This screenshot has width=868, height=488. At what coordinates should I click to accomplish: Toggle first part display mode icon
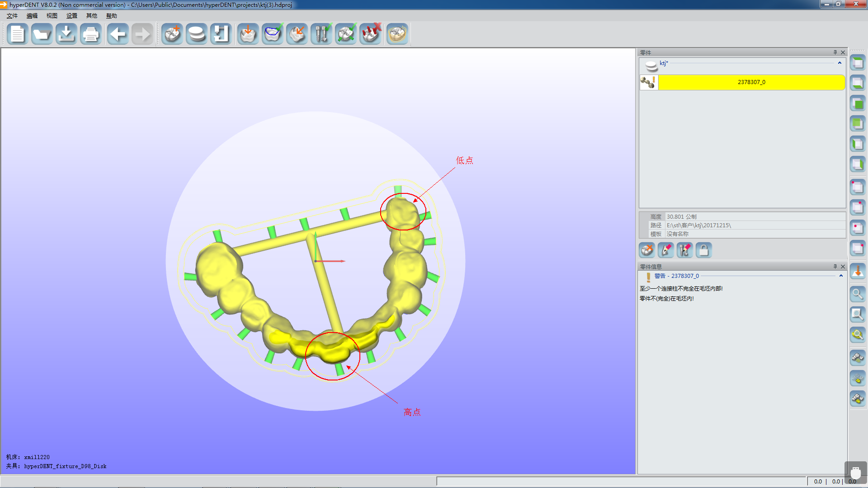point(858,358)
